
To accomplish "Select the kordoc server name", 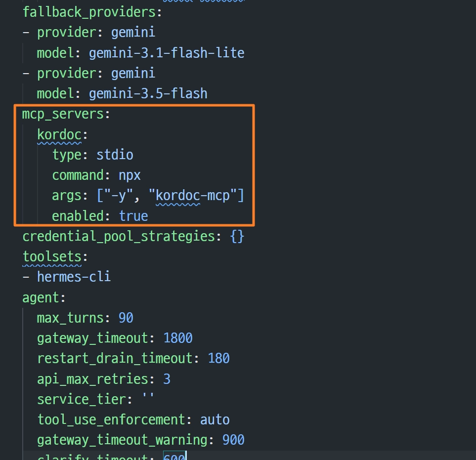I will pyautogui.click(x=59, y=135).
